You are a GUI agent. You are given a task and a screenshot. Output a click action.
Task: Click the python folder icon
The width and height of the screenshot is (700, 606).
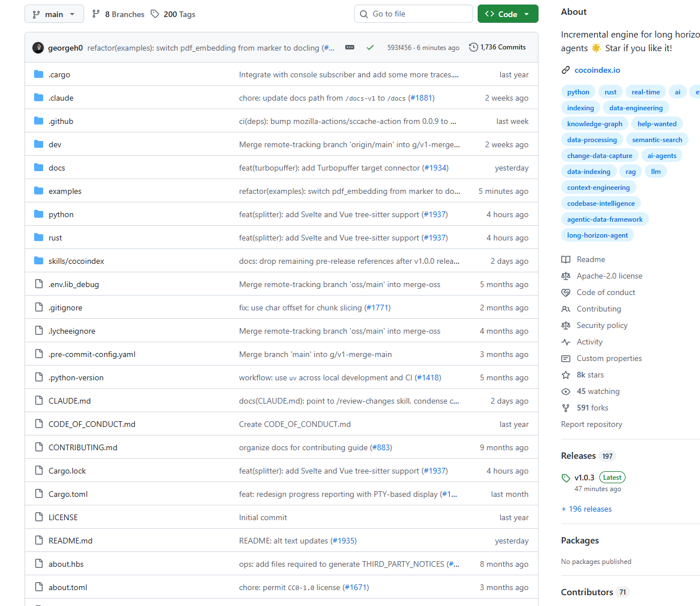(x=39, y=214)
